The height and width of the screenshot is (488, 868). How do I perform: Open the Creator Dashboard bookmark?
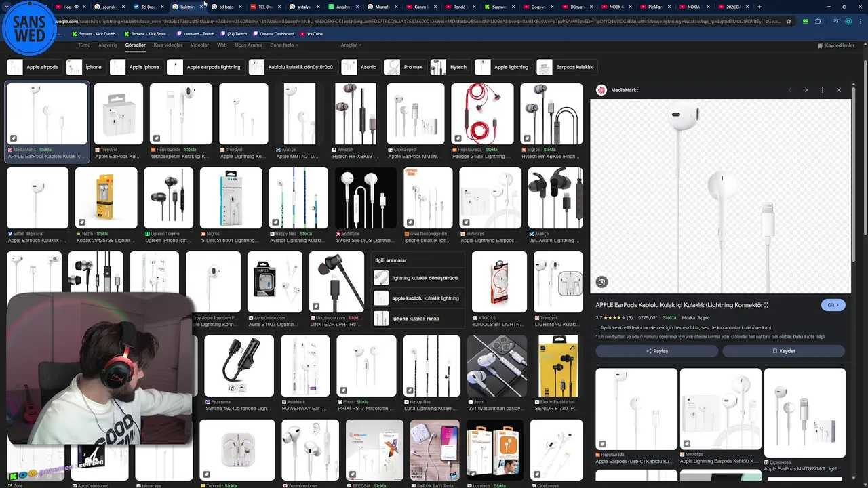pyautogui.click(x=273, y=33)
